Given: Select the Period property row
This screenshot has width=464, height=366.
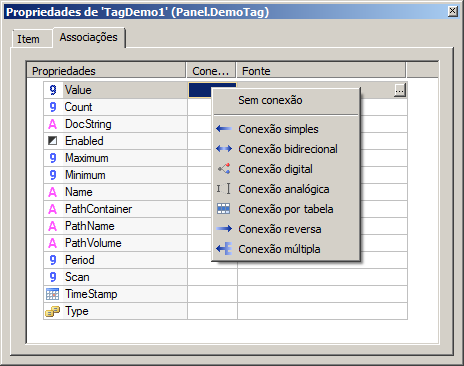Looking at the screenshot, I should click(115, 260).
